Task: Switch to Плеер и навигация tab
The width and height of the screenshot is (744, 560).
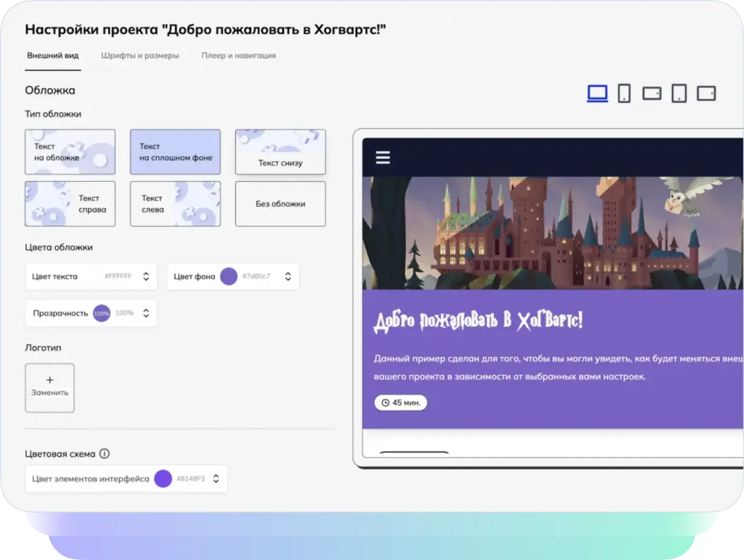Action: (x=239, y=55)
